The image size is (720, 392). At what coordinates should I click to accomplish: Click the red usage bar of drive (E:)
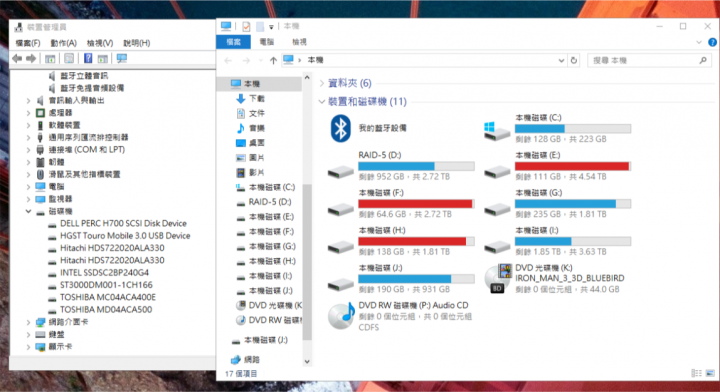(572, 166)
